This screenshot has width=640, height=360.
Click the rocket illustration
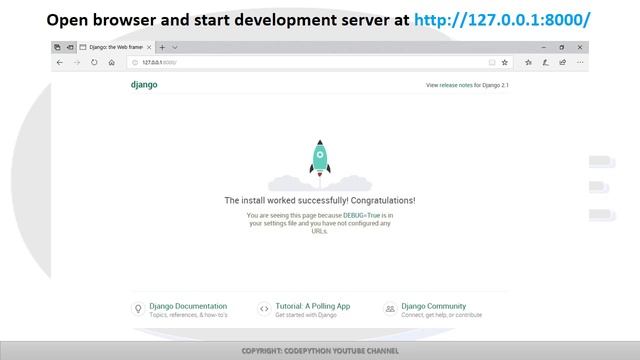(x=320, y=158)
